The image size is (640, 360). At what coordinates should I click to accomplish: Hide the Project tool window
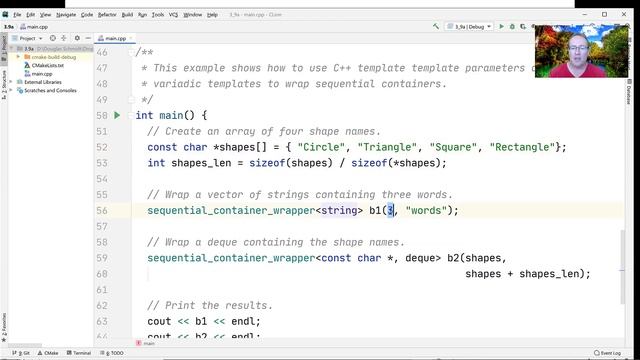(88, 38)
